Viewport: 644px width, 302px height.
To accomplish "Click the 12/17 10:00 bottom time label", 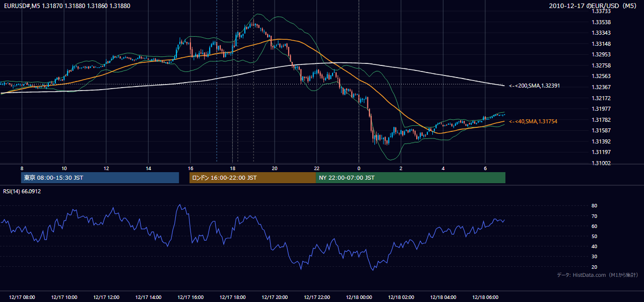I will click(64, 297).
